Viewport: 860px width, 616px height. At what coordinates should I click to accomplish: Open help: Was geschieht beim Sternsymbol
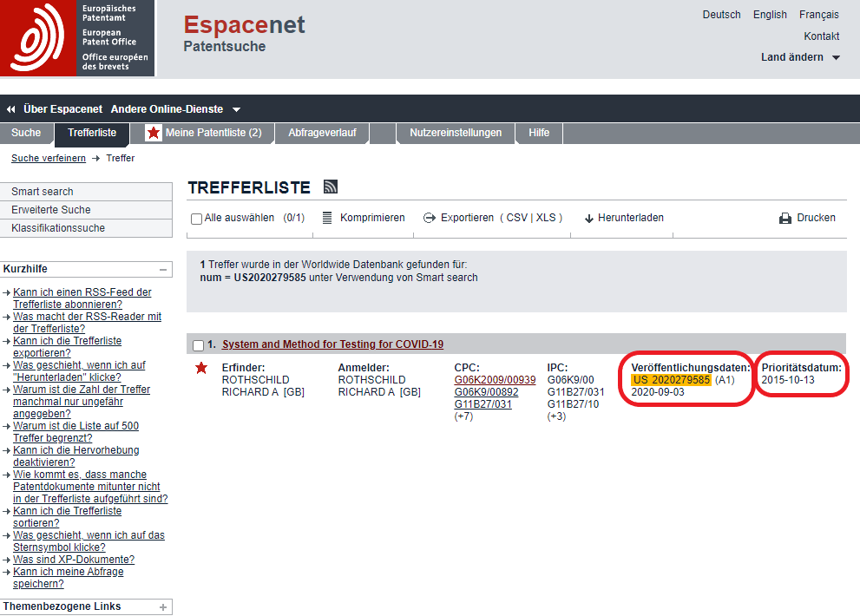(x=89, y=541)
